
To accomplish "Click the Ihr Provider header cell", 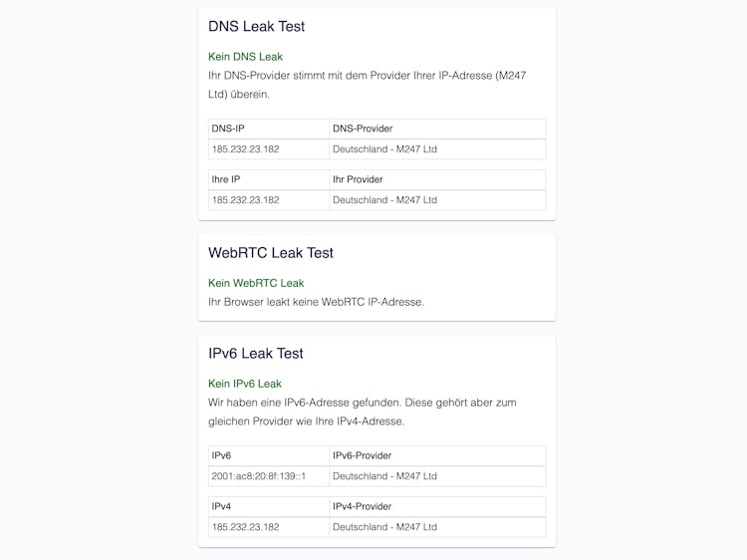I will pyautogui.click(x=437, y=179).
